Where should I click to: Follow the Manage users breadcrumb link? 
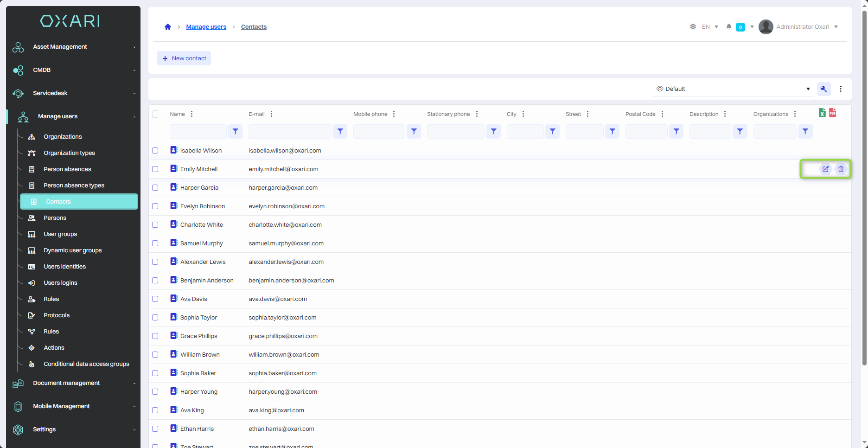pyautogui.click(x=206, y=27)
